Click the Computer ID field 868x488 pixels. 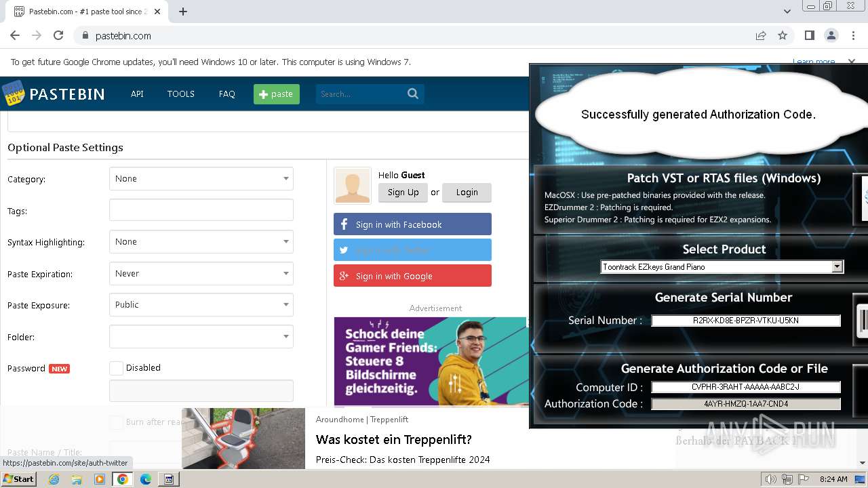(x=746, y=388)
